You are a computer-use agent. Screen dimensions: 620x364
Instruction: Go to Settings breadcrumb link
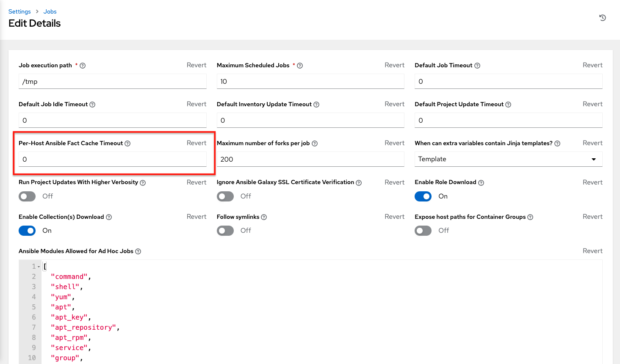point(19,11)
